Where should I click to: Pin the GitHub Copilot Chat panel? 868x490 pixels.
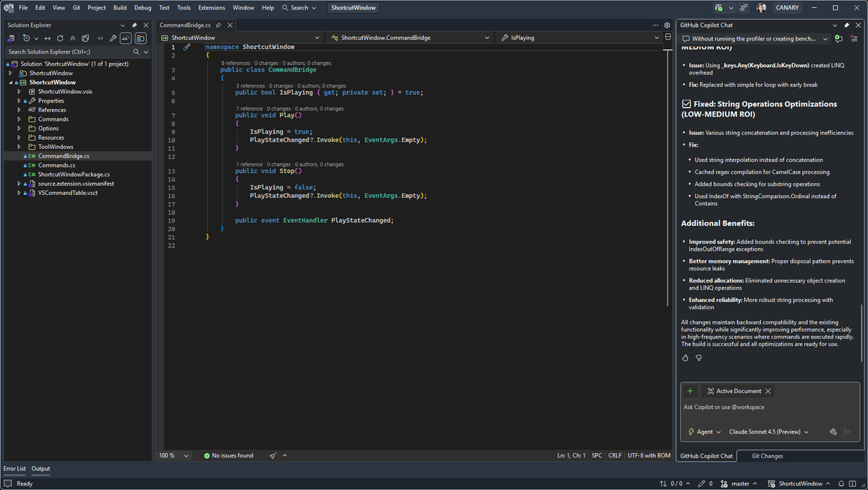point(846,25)
